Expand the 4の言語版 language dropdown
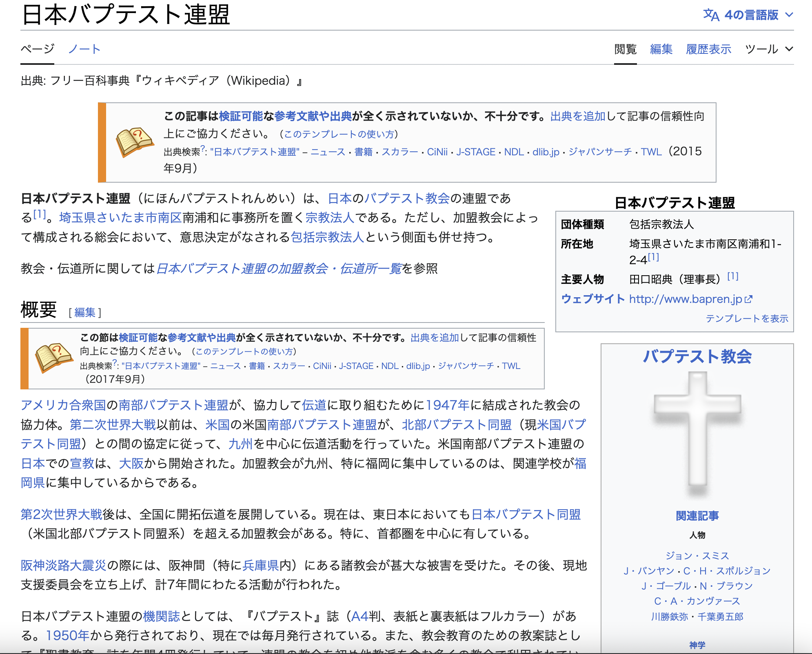The height and width of the screenshot is (654, 812). tap(748, 15)
